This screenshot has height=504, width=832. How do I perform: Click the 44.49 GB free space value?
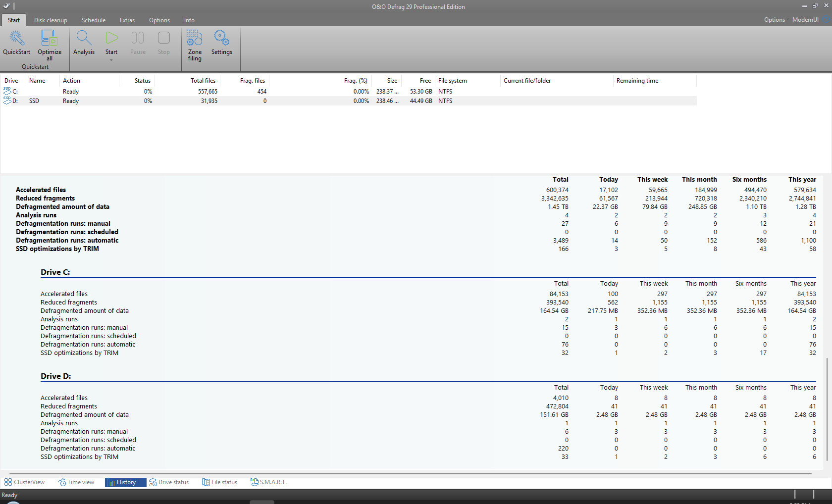pos(421,101)
